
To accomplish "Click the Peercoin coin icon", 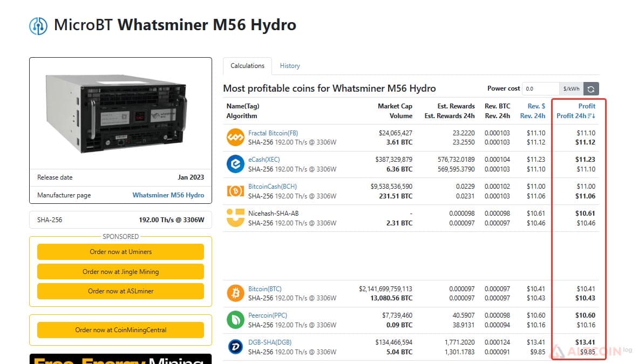I will click(235, 320).
